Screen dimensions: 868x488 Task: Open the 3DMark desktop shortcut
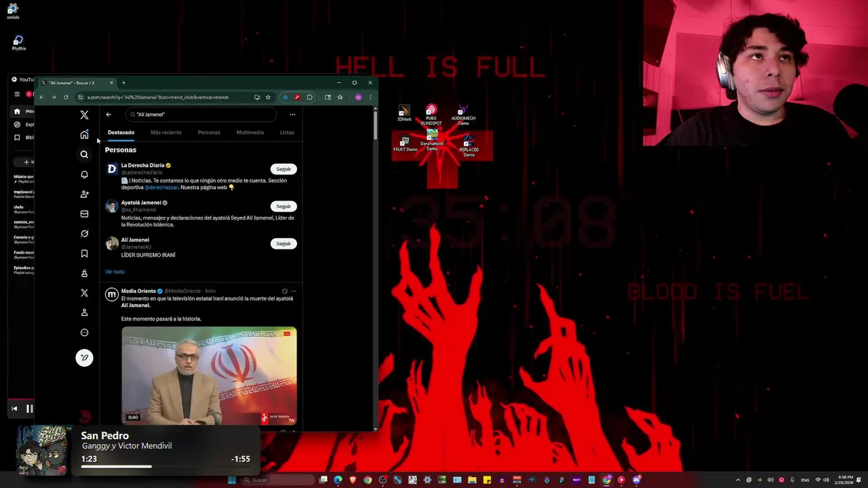(404, 113)
